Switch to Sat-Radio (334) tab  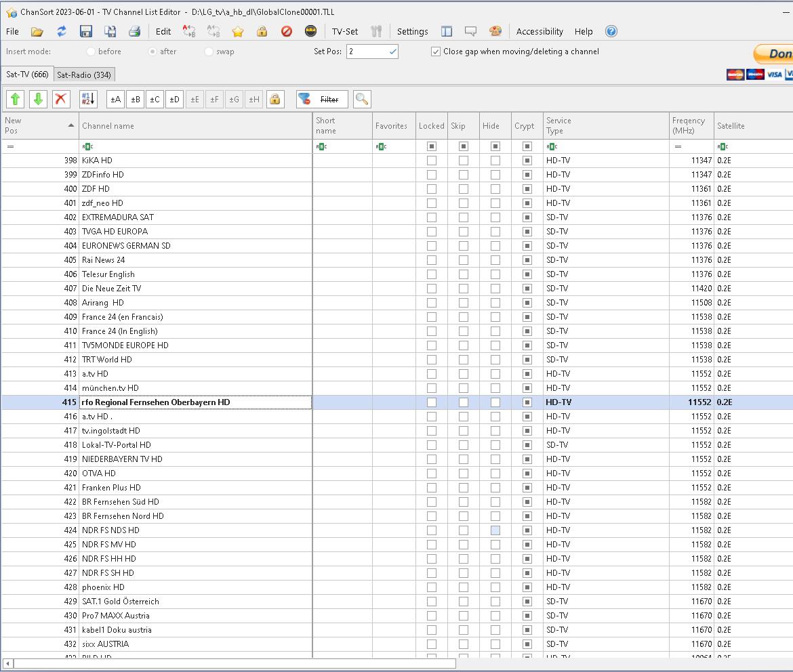pyautogui.click(x=84, y=75)
